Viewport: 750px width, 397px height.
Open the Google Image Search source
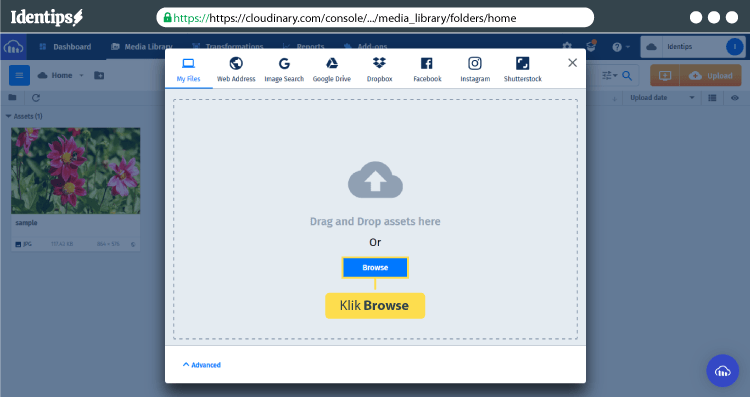tap(284, 69)
